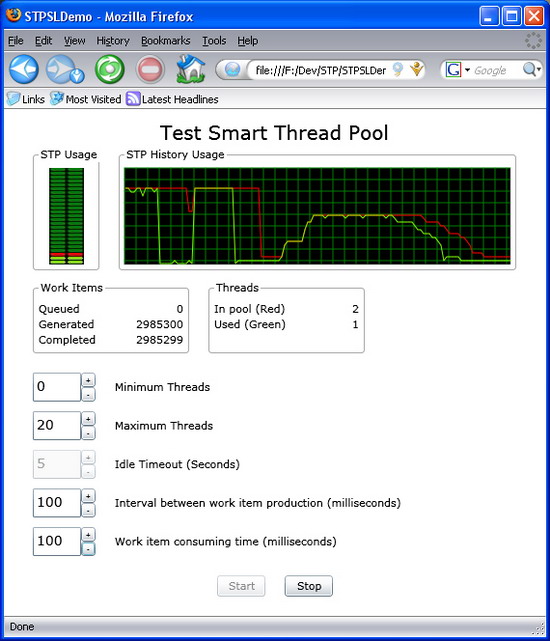Click the STP Usage level meter
Screen dimensions: 550x641
click(66, 216)
